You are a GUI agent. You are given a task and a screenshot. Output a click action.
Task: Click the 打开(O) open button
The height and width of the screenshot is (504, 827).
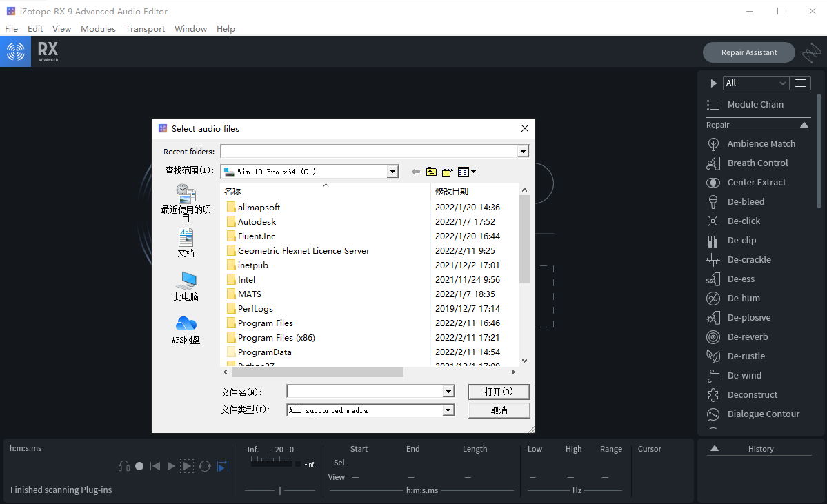(x=499, y=391)
